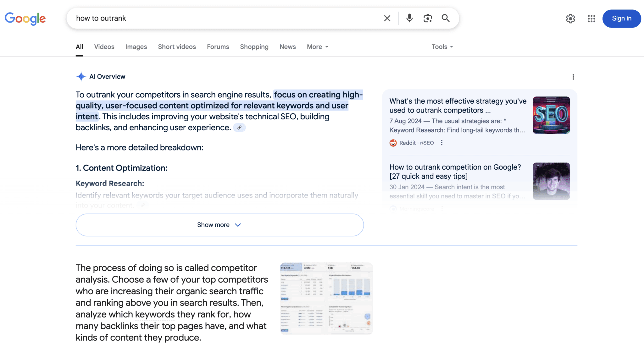Switch to the Images tab

pyautogui.click(x=136, y=47)
